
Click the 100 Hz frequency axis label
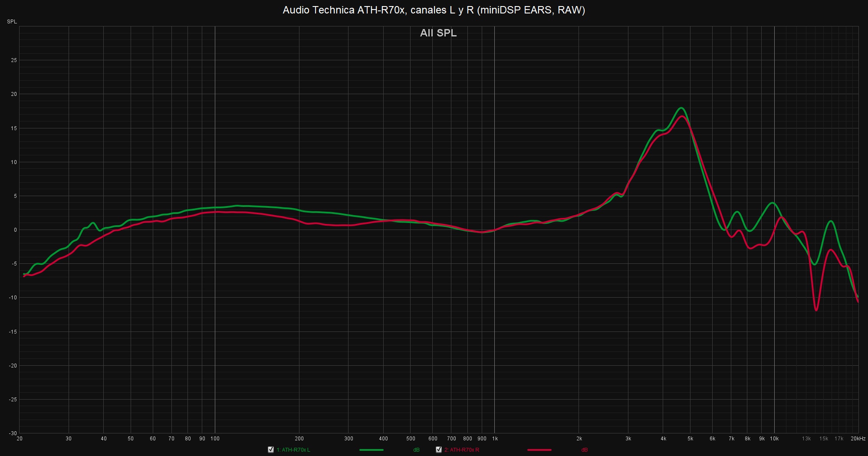[215, 439]
